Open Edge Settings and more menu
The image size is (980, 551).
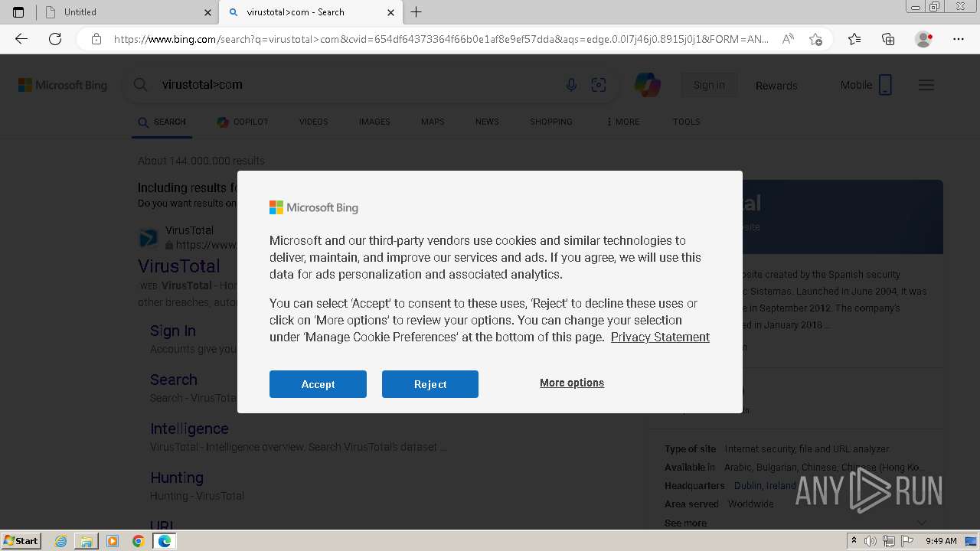(959, 39)
